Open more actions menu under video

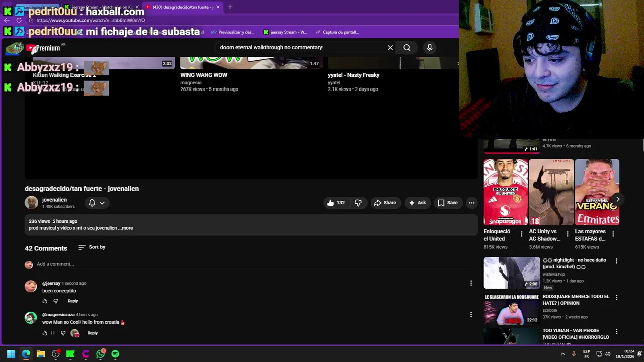(471, 203)
